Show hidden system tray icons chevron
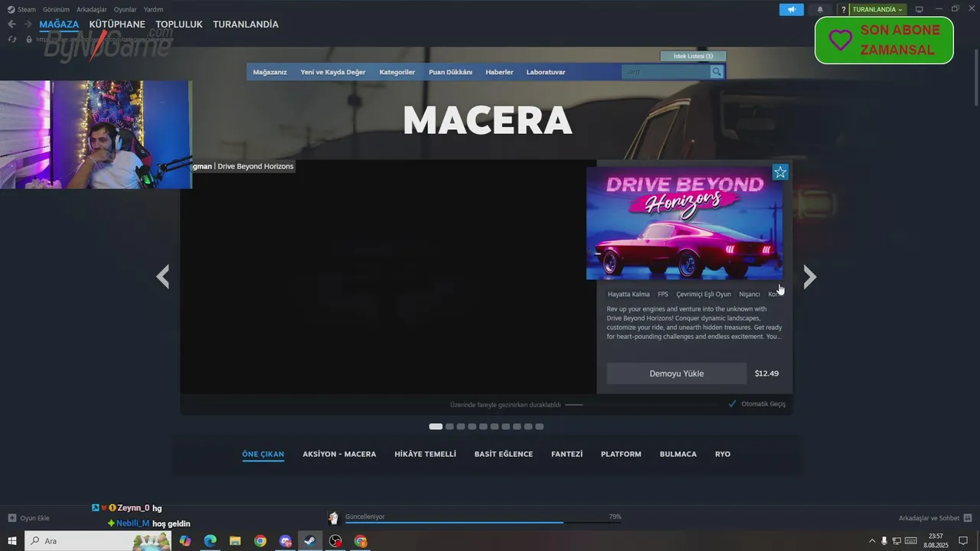This screenshot has height=551, width=980. pyautogui.click(x=872, y=541)
